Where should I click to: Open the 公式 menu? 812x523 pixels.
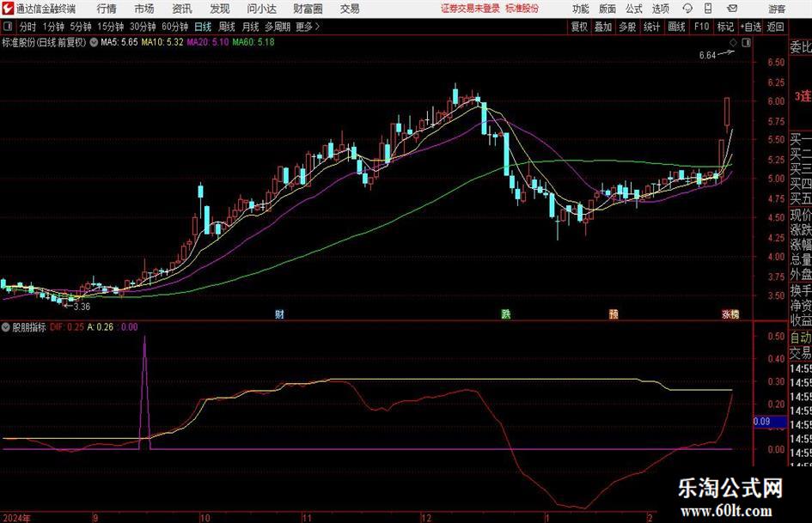[634, 9]
